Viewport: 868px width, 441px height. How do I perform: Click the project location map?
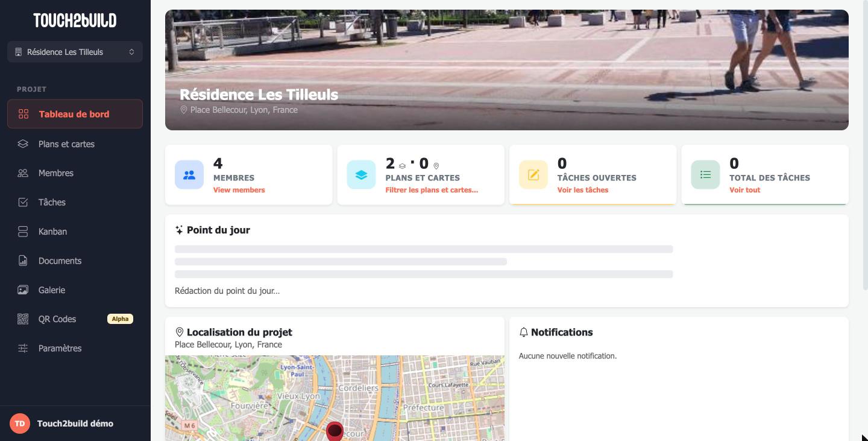click(x=335, y=398)
